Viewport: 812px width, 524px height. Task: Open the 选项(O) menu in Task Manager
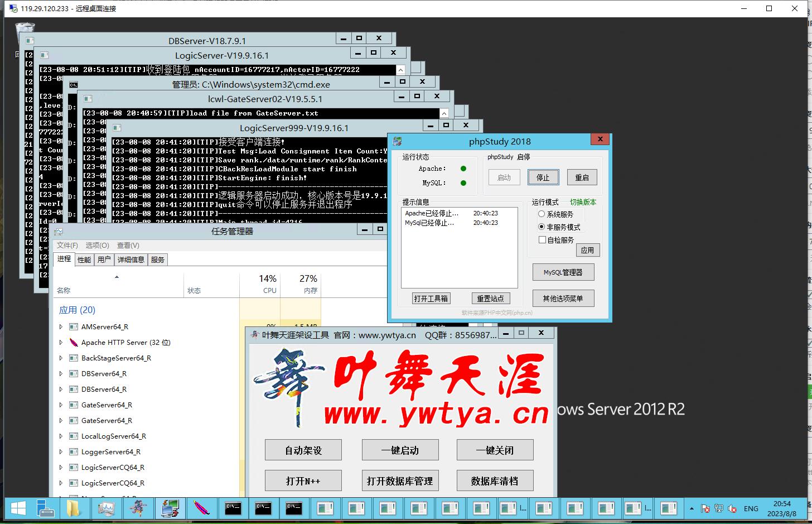click(97, 246)
